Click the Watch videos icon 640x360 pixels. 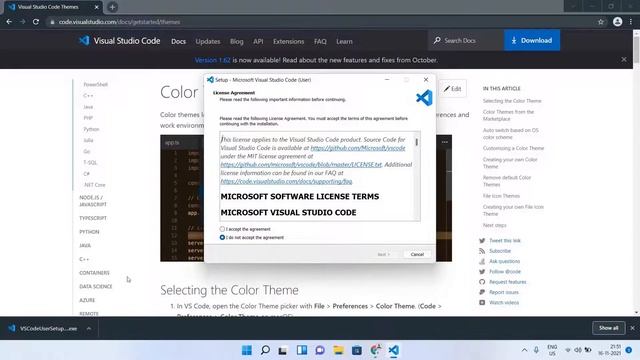point(482,302)
